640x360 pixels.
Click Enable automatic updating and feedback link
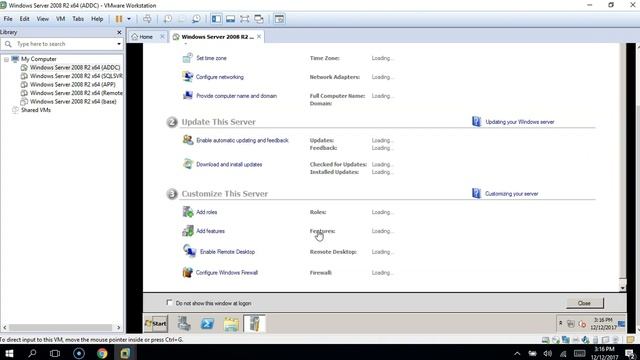point(242,140)
